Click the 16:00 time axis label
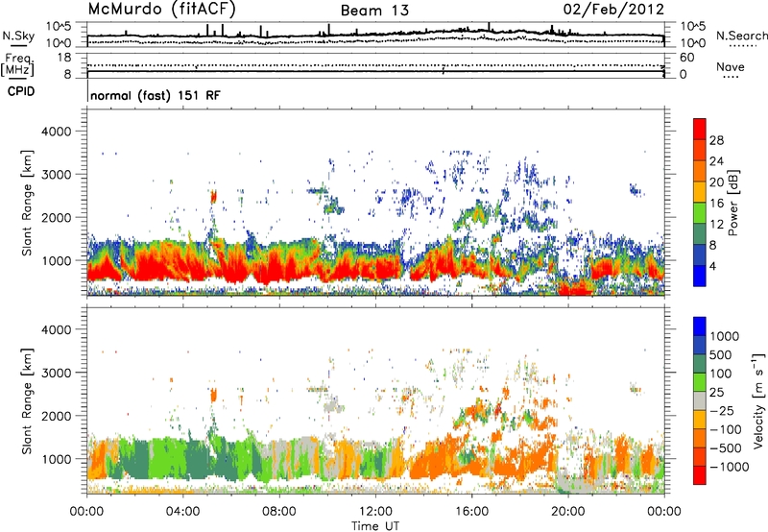 [x=471, y=512]
